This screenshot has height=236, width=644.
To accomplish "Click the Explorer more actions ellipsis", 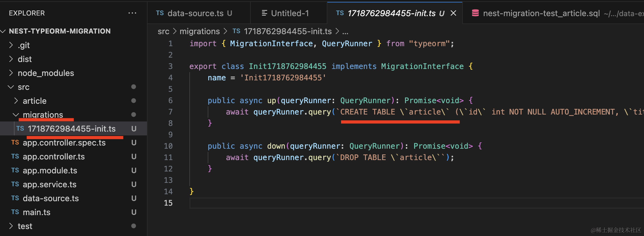I will [x=132, y=13].
